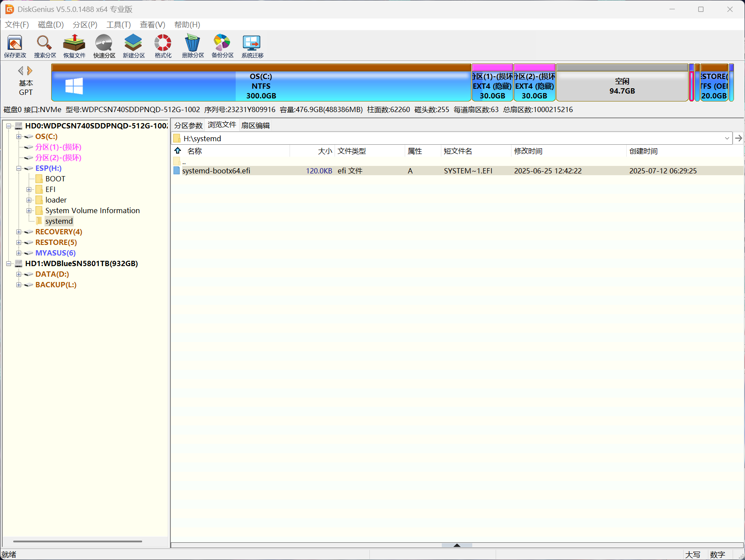Click the Save Changes (保存更改) toolbar icon
The image size is (745, 560).
pos(15,46)
